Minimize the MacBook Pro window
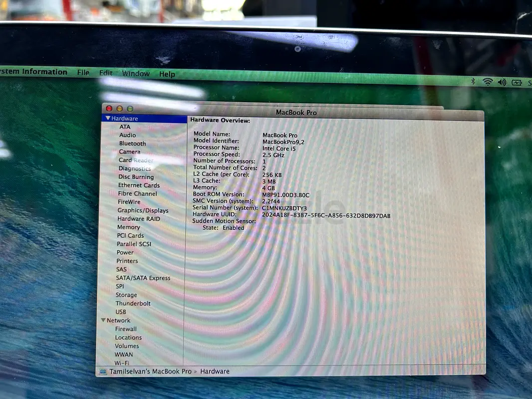Screen dimensions: 532x399 pyautogui.click(x=119, y=109)
